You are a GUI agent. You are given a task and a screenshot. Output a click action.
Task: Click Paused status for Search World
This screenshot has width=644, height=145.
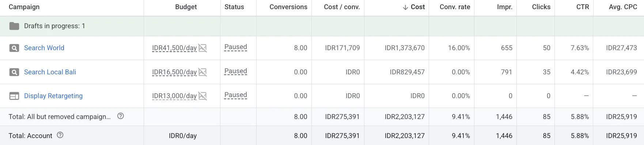click(236, 47)
